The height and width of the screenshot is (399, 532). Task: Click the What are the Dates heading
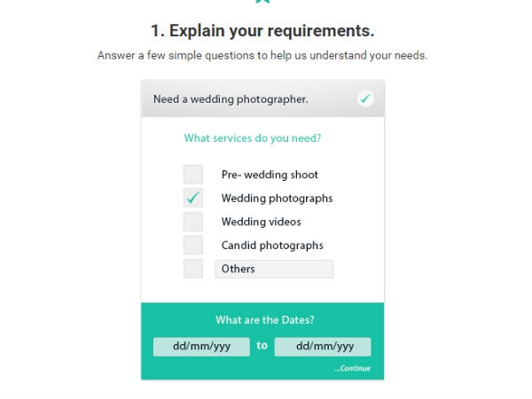tap(265, 320)
